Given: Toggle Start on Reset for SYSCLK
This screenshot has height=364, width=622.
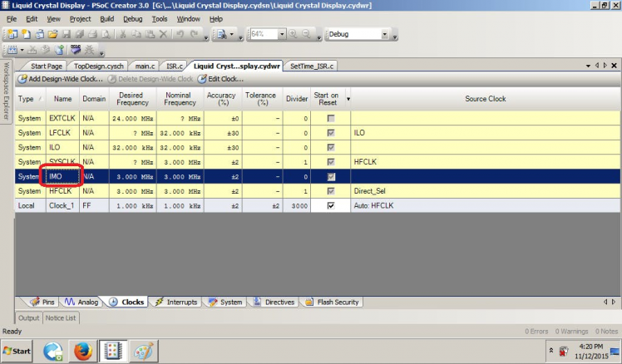Looking at the screenshot, I should click(331, 162).
